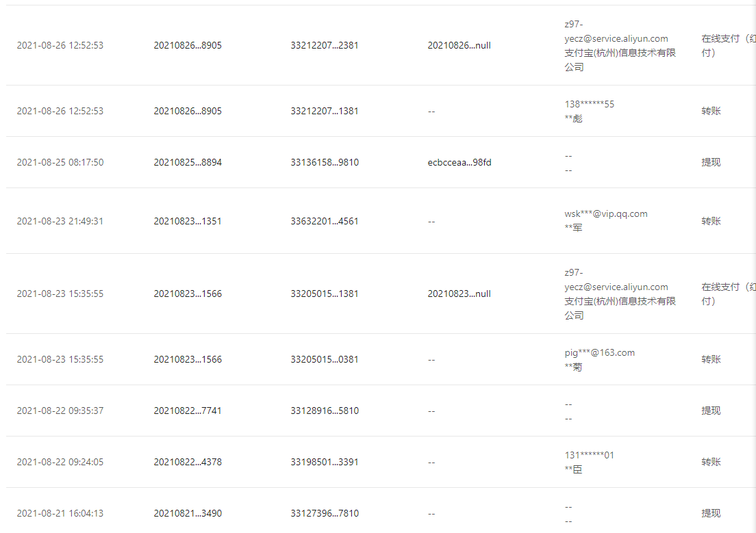Select order number 20210821...3490

188,513
